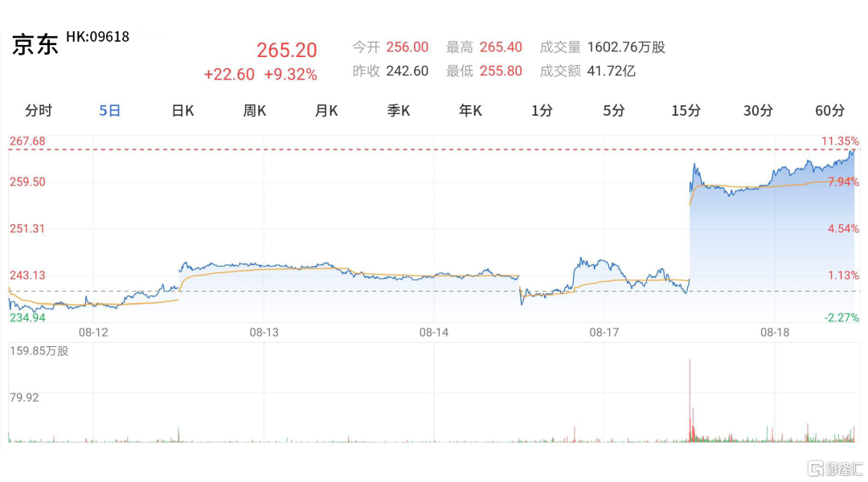Click the 08-17 date marker on chart

604,332
